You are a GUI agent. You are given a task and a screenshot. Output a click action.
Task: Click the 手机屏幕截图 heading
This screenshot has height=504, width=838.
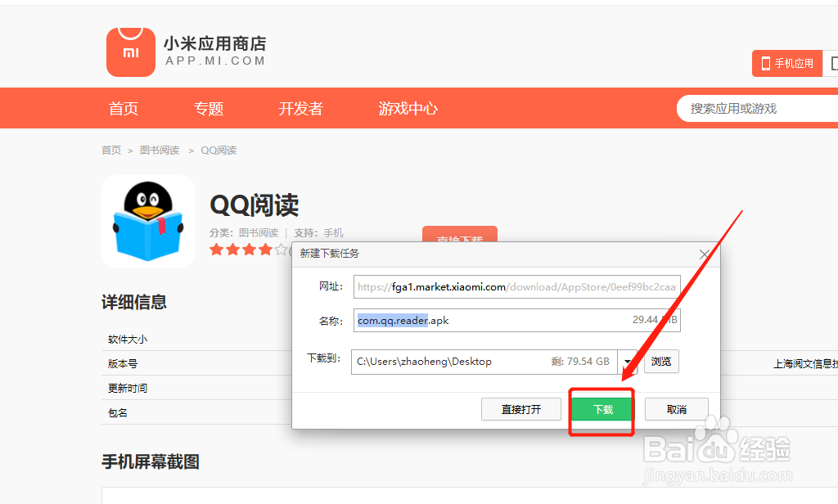(151, 461)
